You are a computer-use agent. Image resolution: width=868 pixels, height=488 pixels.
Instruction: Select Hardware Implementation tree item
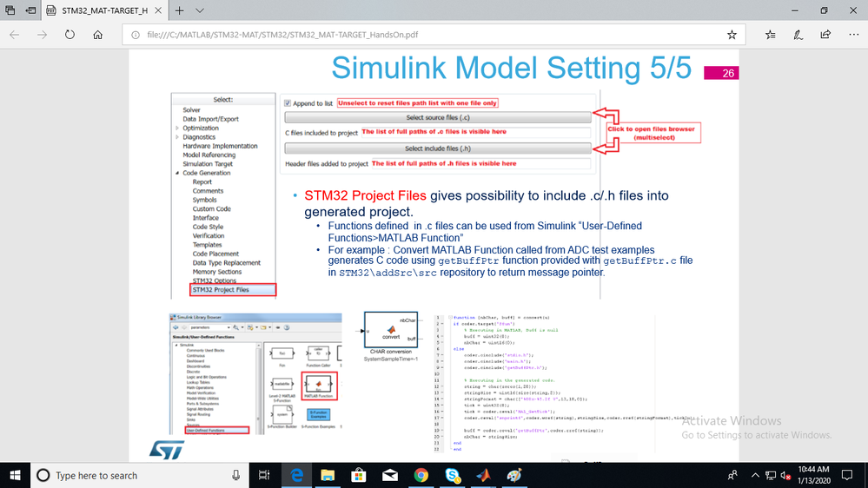pyautogui.click(x=221, y=146)
